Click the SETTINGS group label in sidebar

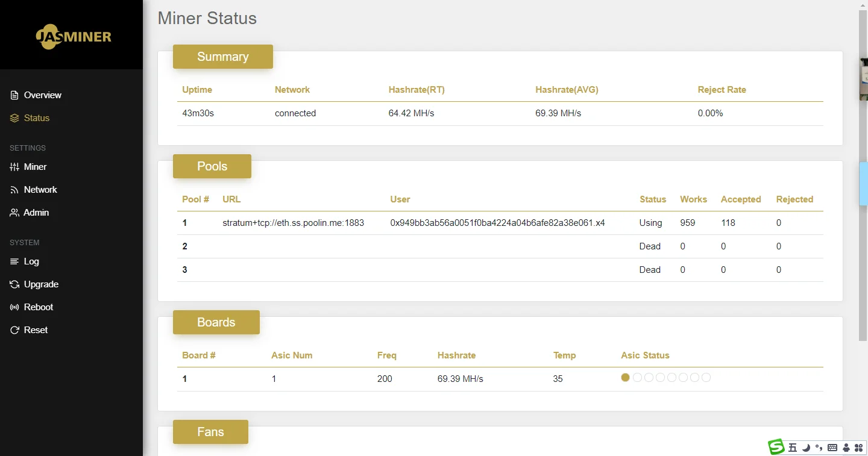coord(28,148)
